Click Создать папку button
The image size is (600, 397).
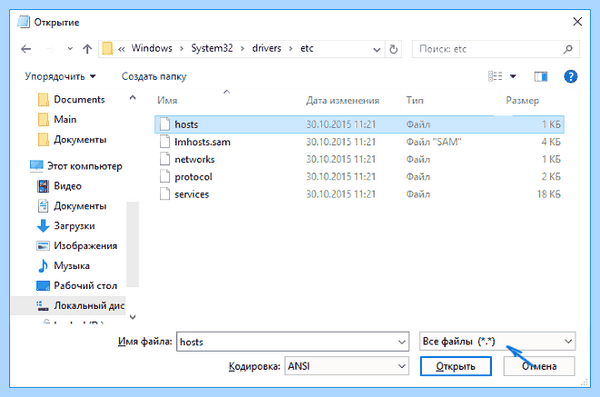pos(154,77)
